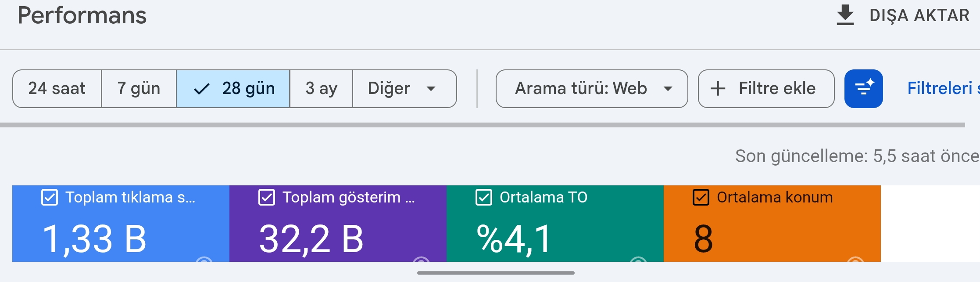Click the horizontal scrollbar under the filters
This screenshot has width=980, height=282.
[x=483, y=125]
